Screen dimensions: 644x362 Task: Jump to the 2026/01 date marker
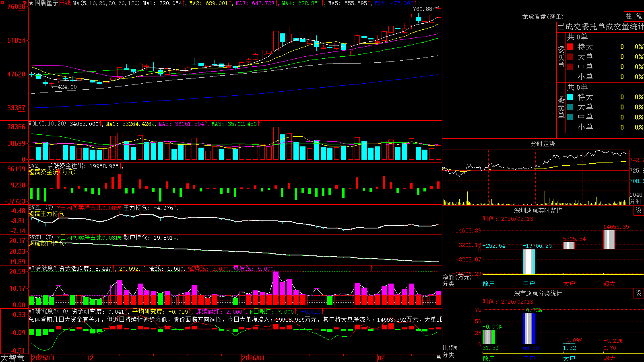click(254, 358)
